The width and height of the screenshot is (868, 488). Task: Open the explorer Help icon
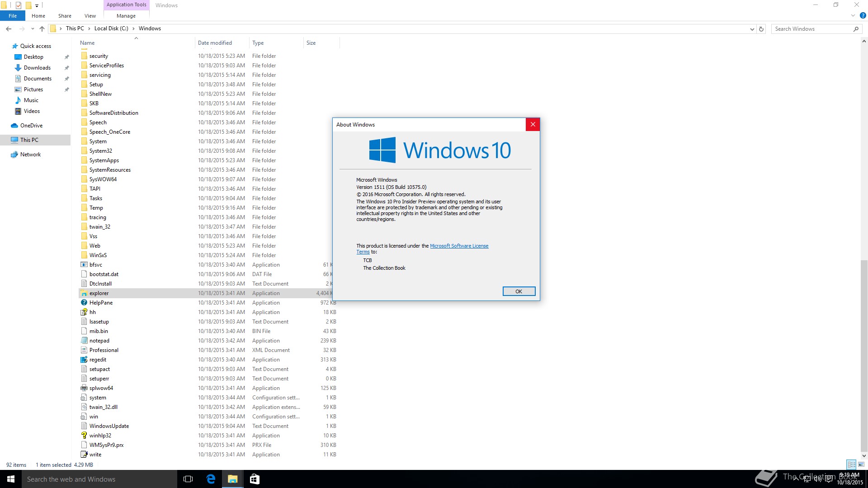click(863, 15)
